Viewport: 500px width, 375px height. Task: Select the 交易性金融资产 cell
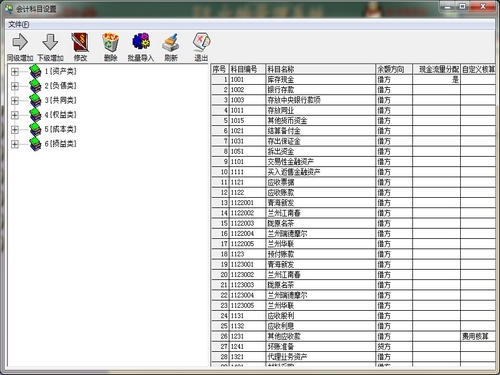pyautogui.click(x=320, y=162)
